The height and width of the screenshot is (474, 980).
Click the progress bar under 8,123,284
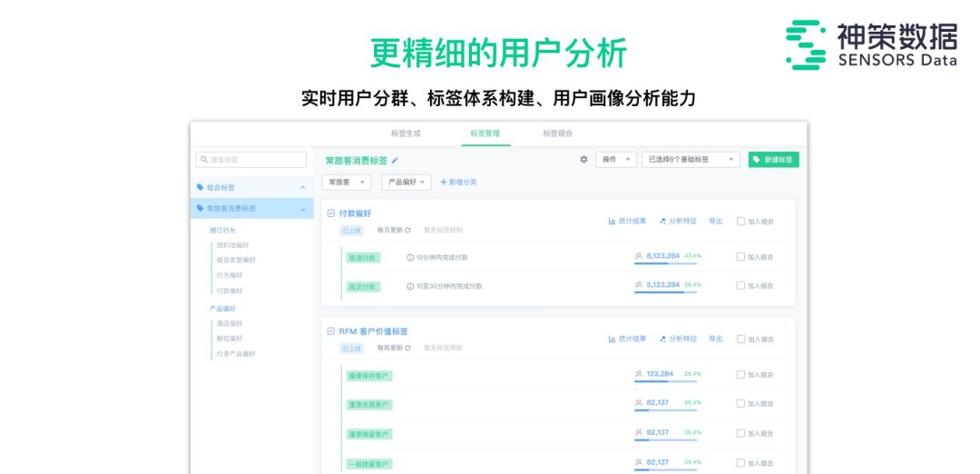666,263
